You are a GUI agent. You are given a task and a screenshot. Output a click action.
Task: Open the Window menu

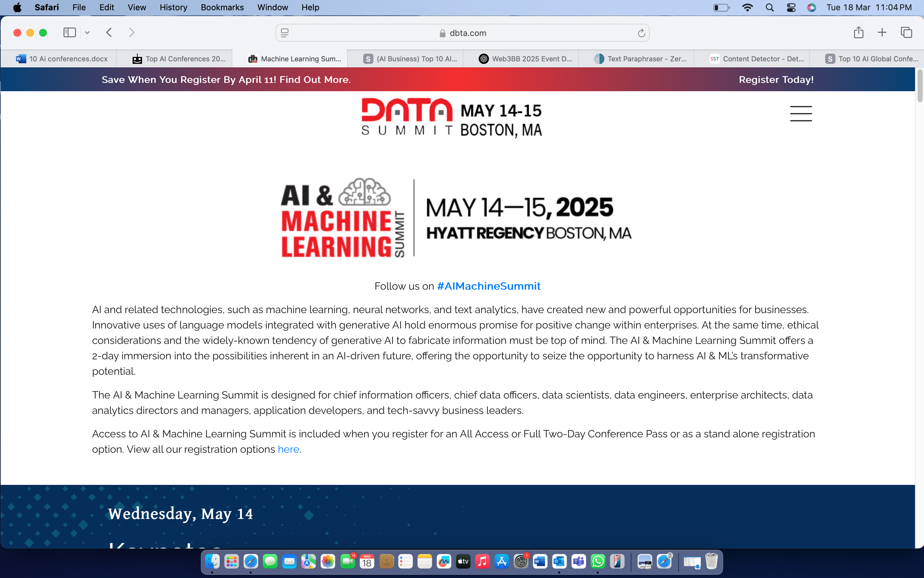[273, 7]
